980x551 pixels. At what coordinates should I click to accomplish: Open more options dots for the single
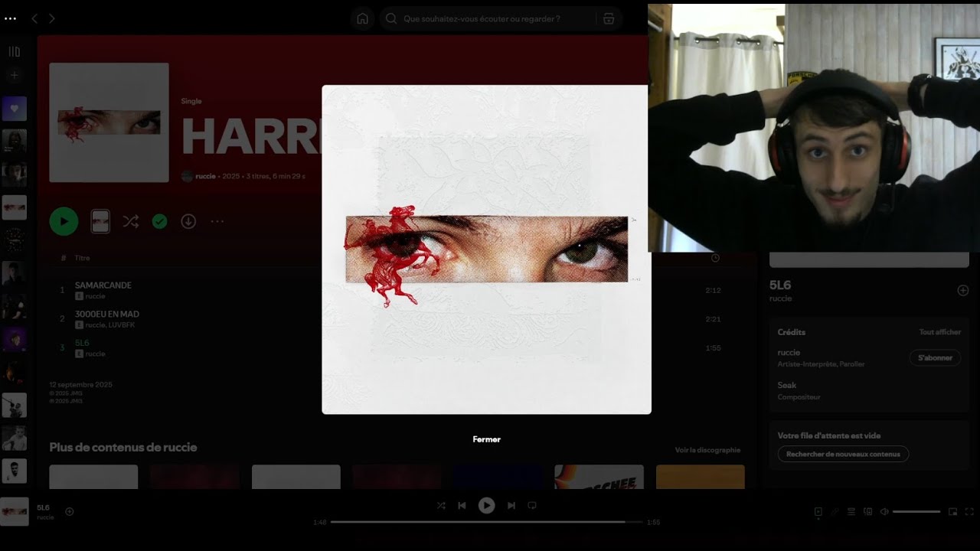tap(217, 221)
